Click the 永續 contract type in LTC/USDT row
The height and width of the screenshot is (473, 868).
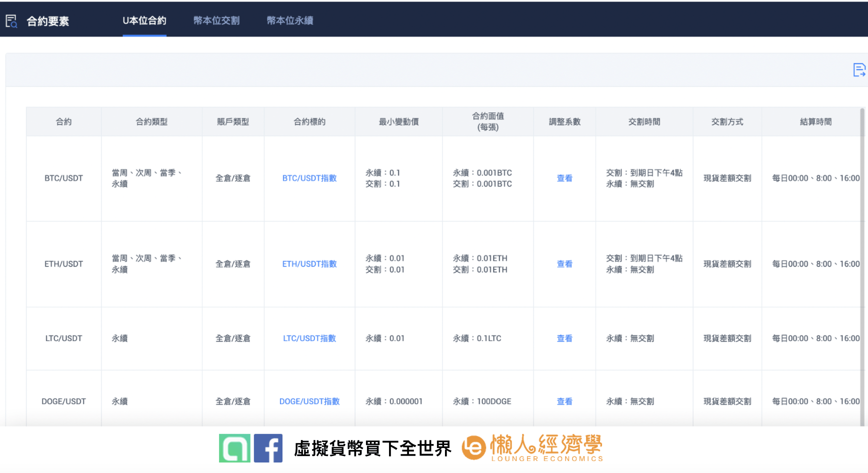pyautogui.click(x=119, y=338)
